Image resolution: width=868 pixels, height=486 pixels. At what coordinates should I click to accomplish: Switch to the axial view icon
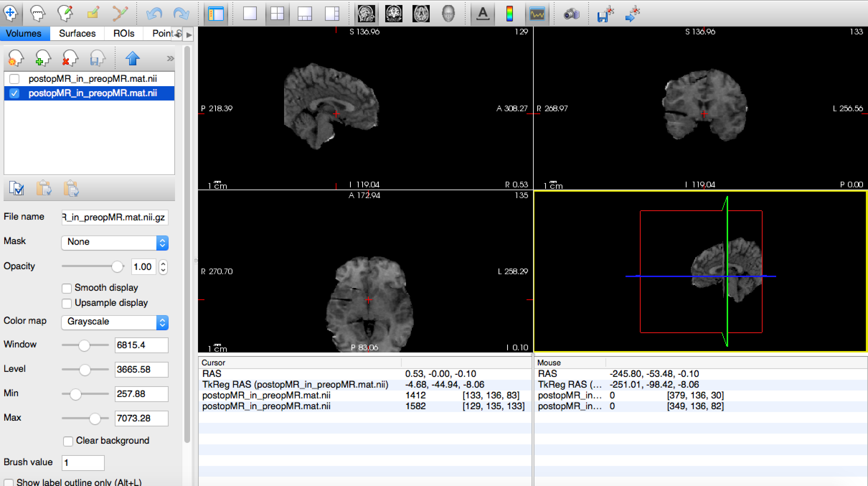tap(421, 14)
